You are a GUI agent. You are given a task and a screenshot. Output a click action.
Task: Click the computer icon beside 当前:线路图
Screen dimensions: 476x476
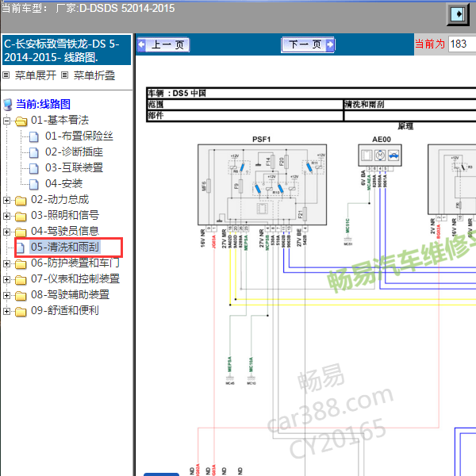point(8,105)
